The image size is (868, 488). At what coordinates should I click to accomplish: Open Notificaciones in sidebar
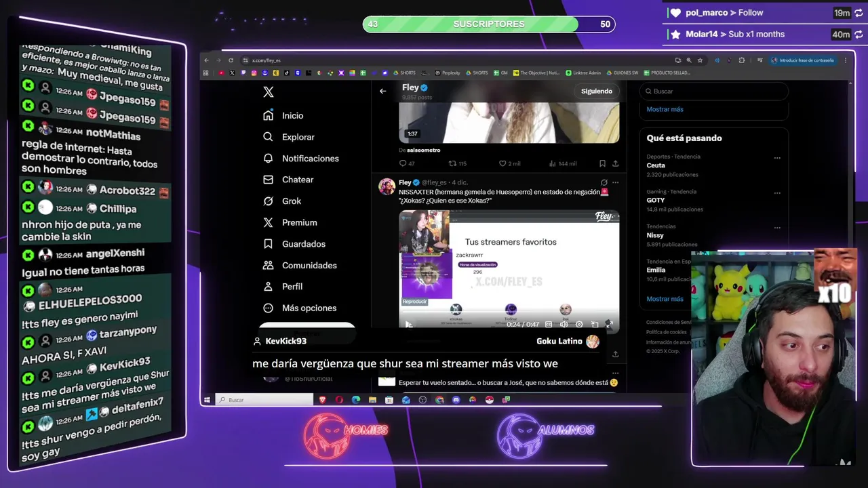pyautogui.click(x=301, y=159)
